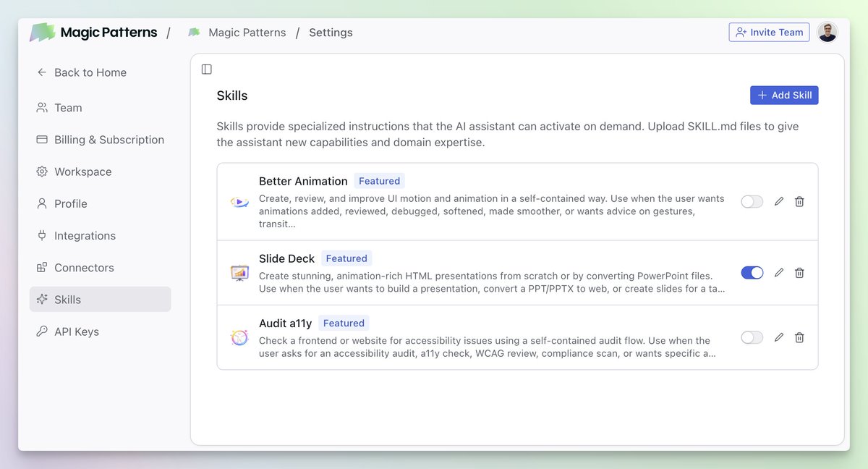Open Billing & Subscription from the sidebar
This screenshot has height=469, width=868.
[x=109, y=139]
